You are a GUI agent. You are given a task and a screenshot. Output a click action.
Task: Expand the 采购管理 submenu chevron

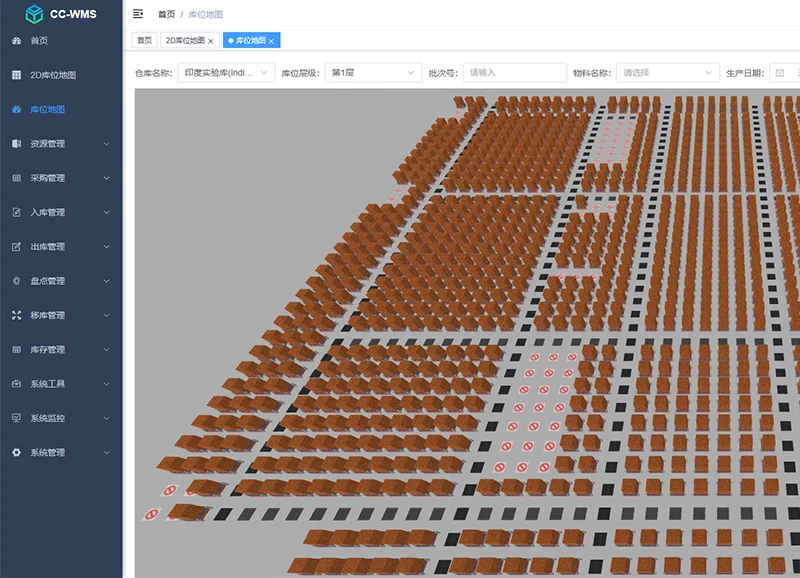(x=107, y=178)
